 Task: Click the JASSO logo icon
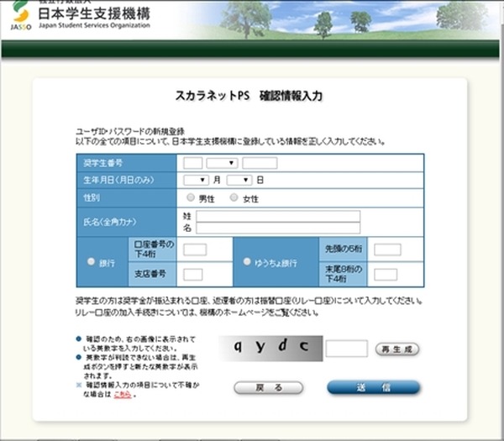[21, 15]
